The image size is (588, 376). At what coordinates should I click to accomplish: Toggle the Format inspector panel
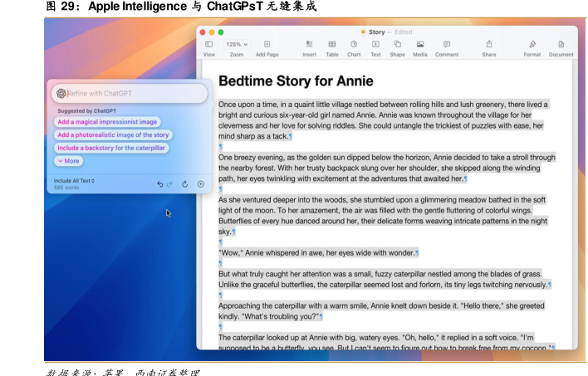[532, 44]
